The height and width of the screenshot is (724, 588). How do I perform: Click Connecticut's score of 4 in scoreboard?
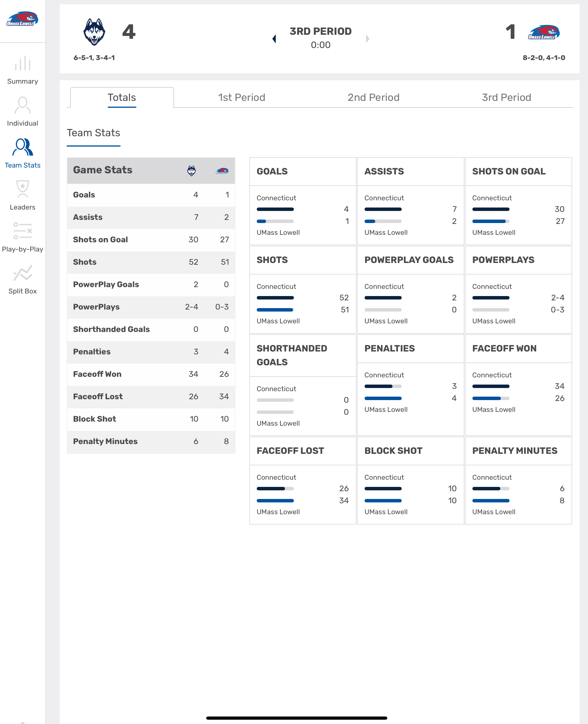point(129,32)
